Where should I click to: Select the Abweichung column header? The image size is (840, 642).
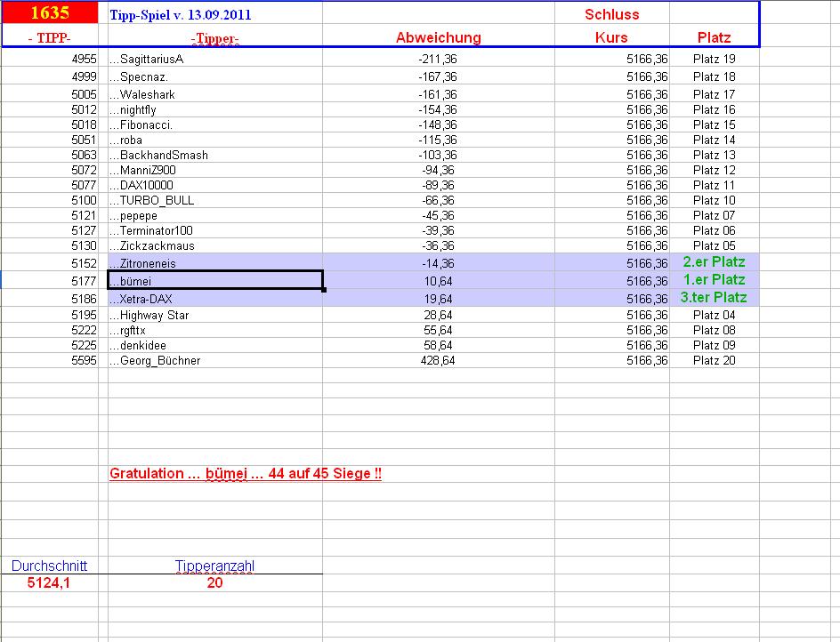tap(440, 38)
